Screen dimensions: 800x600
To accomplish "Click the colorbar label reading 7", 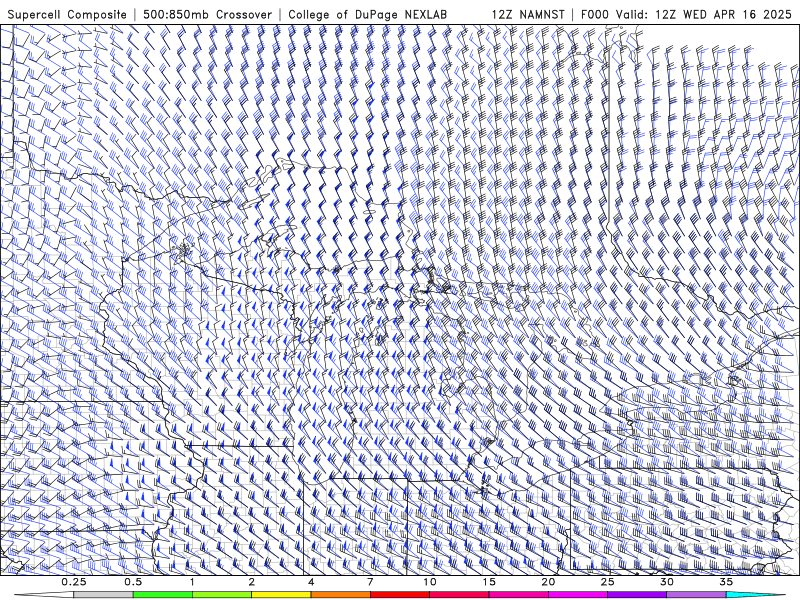I will point(370,582).
